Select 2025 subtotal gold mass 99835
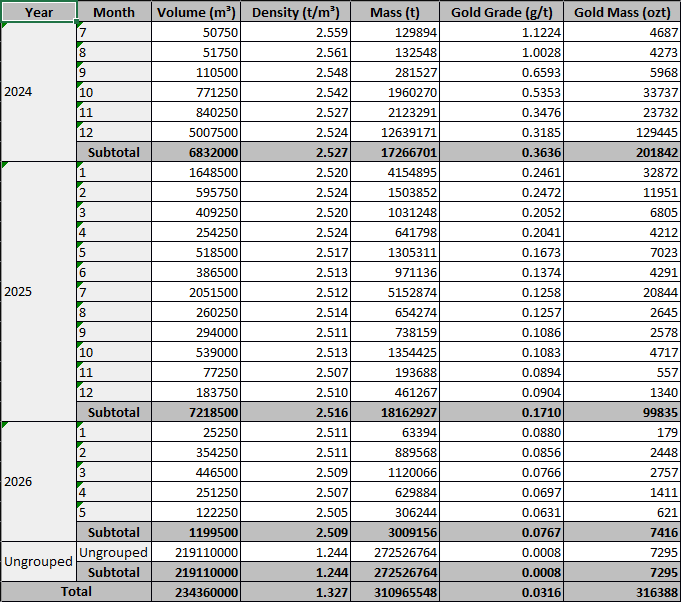681x602 pixels. tap(622, 412)
